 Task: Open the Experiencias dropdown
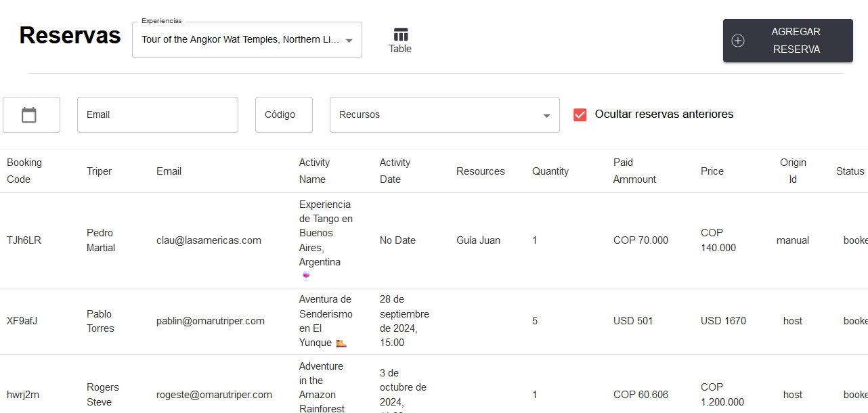(x=240, y=40)
